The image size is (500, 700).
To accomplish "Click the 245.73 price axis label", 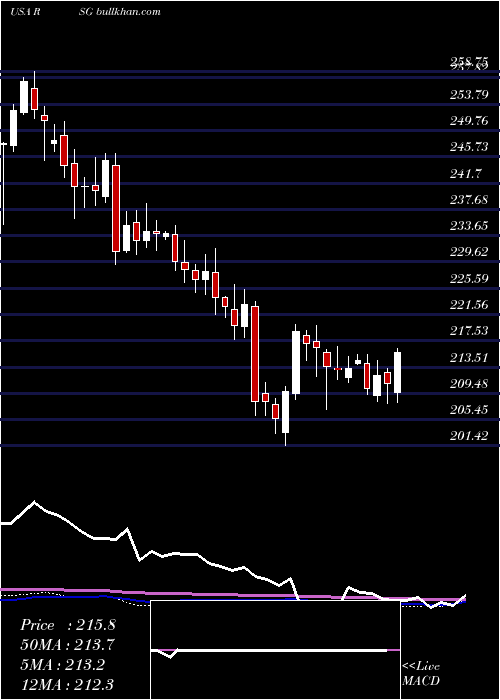I will [469, 147].
